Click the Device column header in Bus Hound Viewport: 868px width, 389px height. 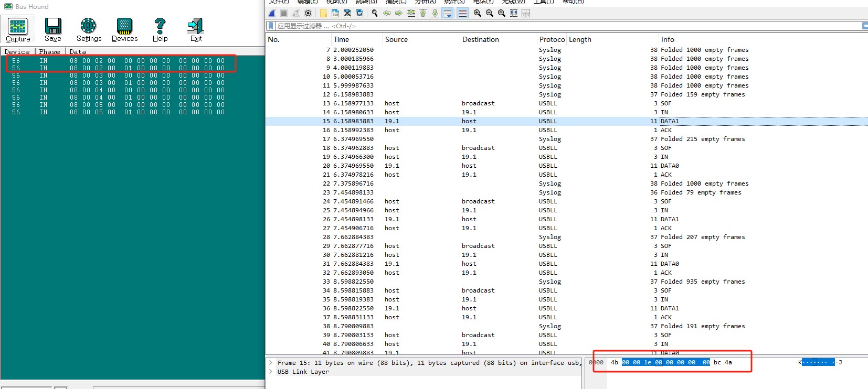[x=17, y=51]
